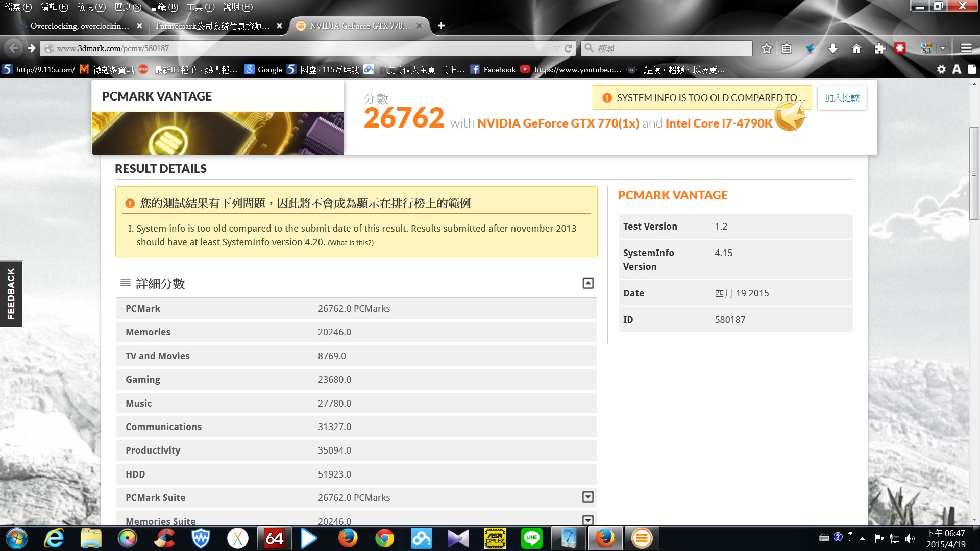This screenshot has height=551, width=980.
Task: Expand the Memories Suite row
Action: coord(588,520)
